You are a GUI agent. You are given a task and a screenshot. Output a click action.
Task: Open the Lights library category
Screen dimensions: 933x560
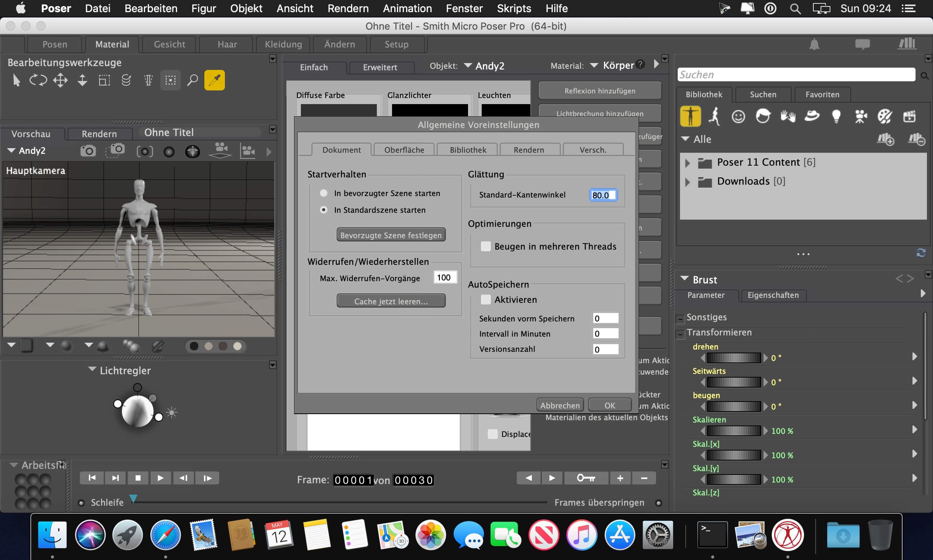[x=836, y=116]
